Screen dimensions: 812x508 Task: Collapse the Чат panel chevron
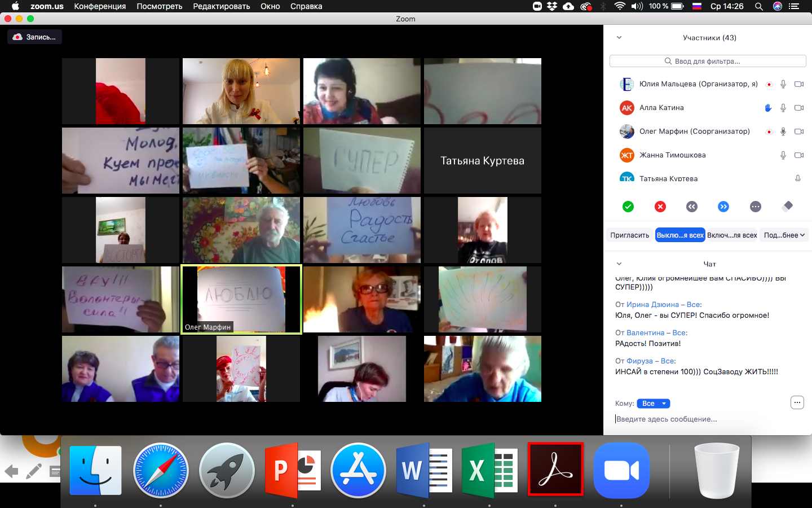click(x=619, y=264)
